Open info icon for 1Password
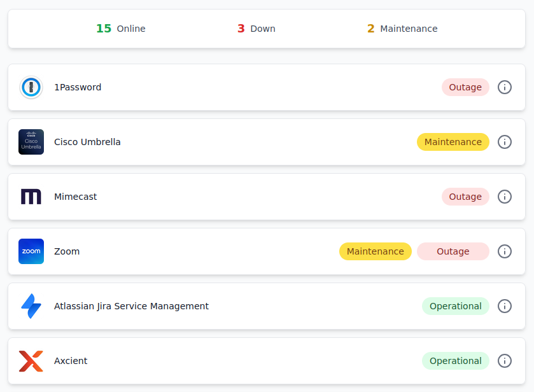 [504, 87]
